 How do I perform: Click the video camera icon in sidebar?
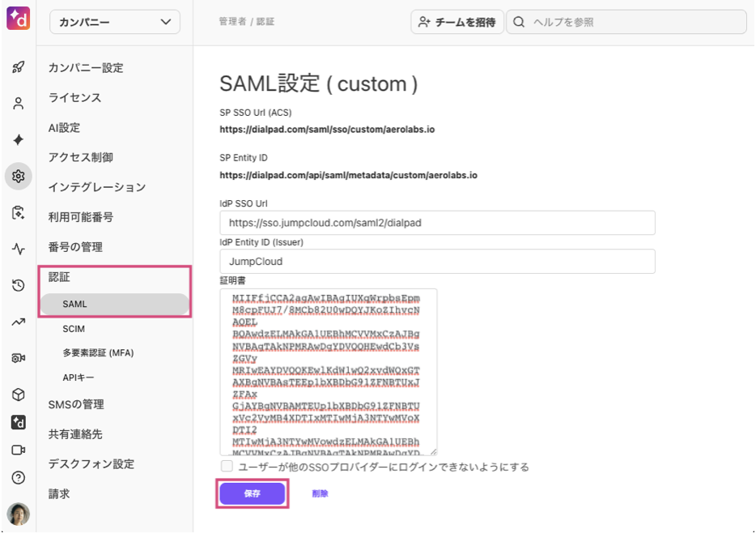(x=18, y=450)
